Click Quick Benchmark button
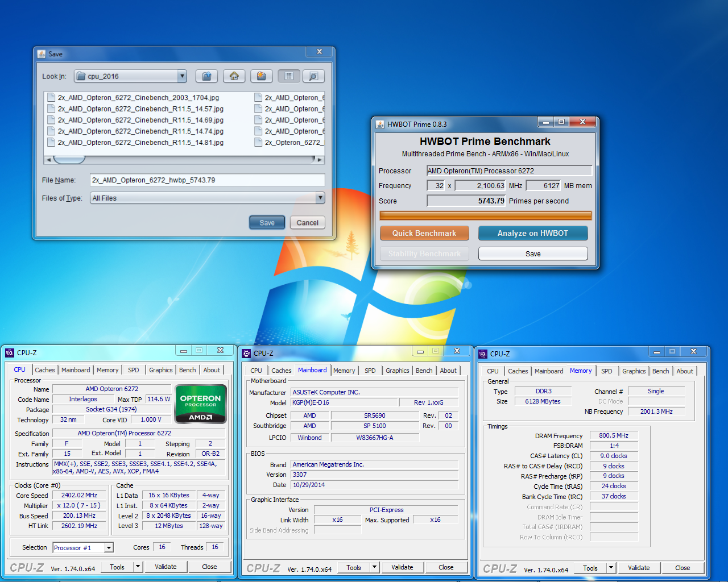728x582 pixels. (x=424, y=233)
